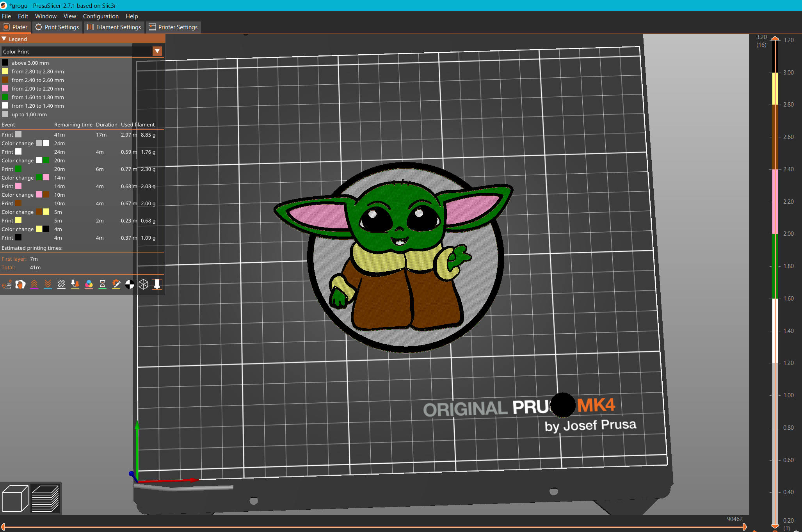Viewport: 802px width, 532px height.
Task: Open the Color Print view dropdown arrow
Action: pos(157,51)
